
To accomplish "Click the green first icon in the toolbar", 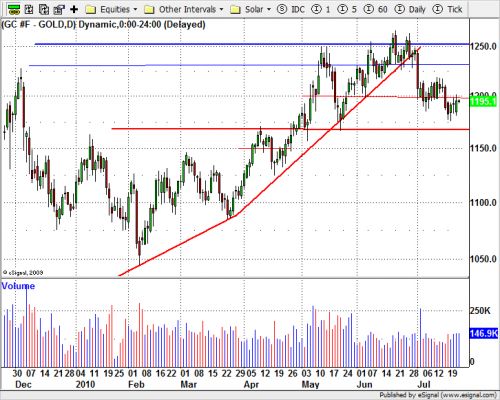I will click(14, 9).
